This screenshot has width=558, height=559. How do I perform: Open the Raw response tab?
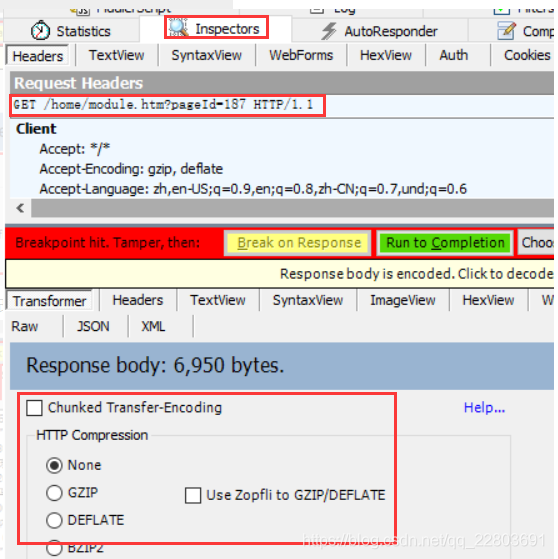25,326
